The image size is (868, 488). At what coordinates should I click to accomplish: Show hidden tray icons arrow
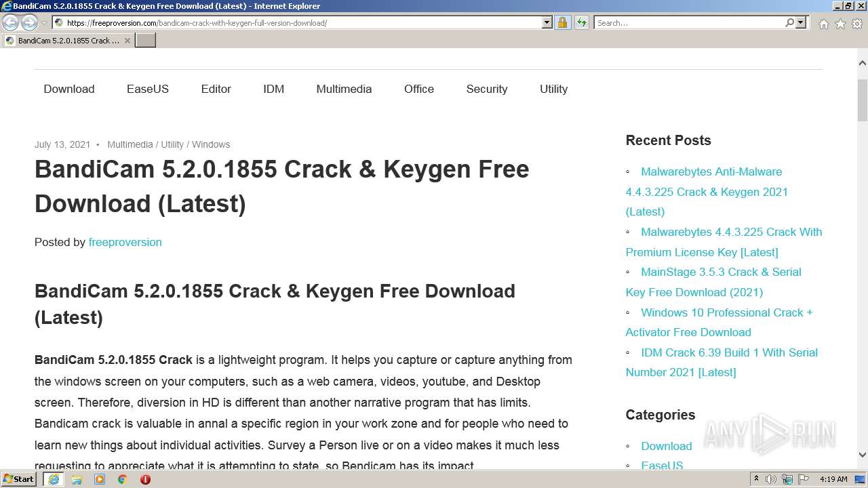point(756,479)
